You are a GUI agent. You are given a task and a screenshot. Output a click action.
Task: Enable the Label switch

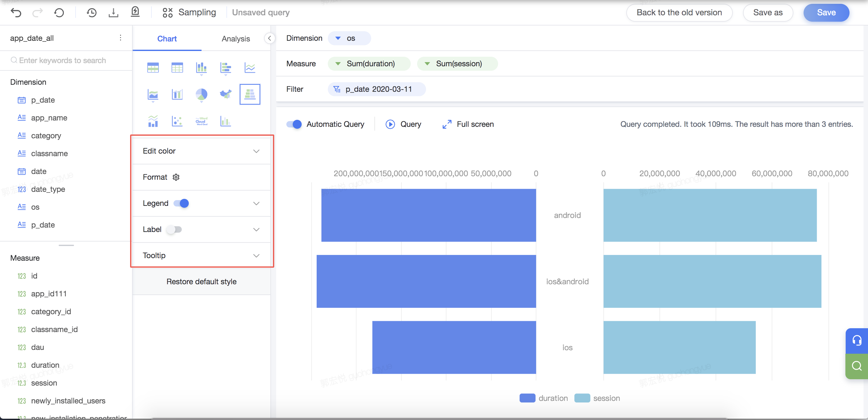(x=174, y=230)
